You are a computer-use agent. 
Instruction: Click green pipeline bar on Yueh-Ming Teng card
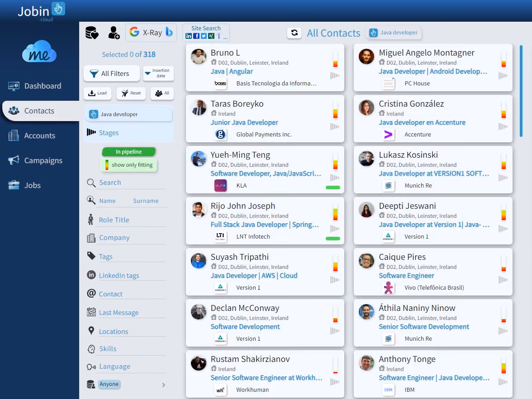pos(333,188)
